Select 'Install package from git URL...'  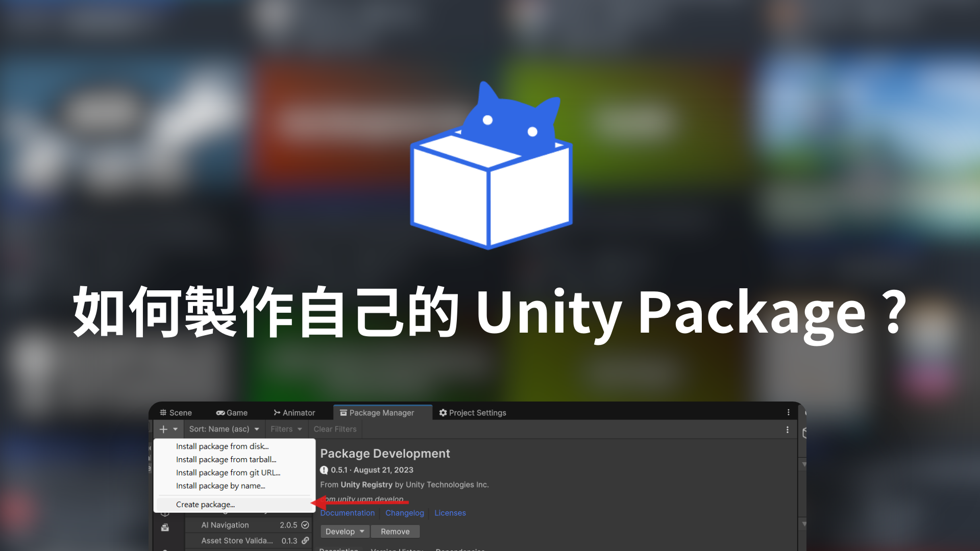tap(229, 472)
